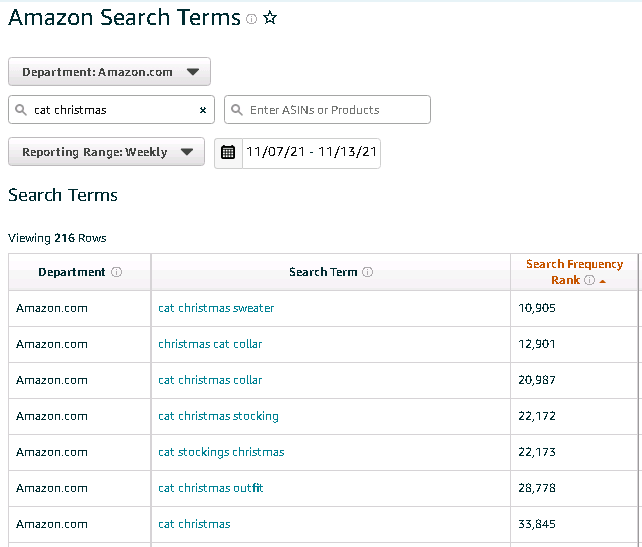Click the 'Search Terms' section heading
The height and width of the screenshot is (547, 642).
63,195
